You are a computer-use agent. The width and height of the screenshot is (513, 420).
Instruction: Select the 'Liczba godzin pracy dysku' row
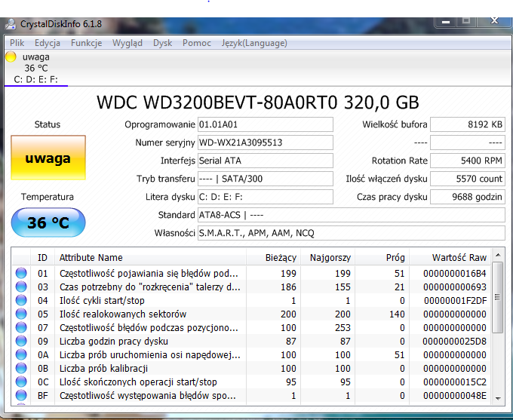click(251, 341)
